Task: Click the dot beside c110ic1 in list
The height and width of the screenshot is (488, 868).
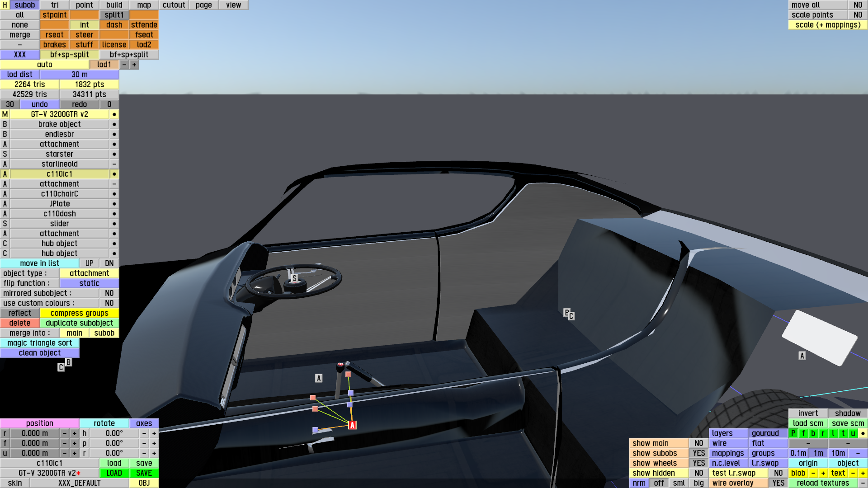Action: tap(114, 174)
